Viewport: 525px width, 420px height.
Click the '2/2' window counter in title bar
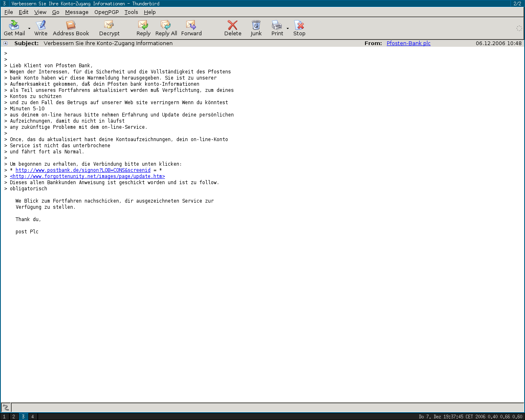tap(518, 4)
